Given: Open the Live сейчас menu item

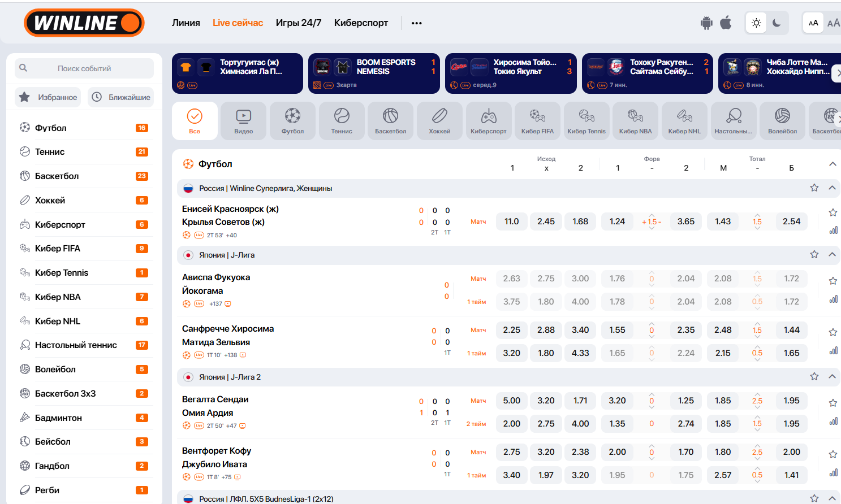Looking at the screenshot, I should pyautogui.click(x=238, y=23).
